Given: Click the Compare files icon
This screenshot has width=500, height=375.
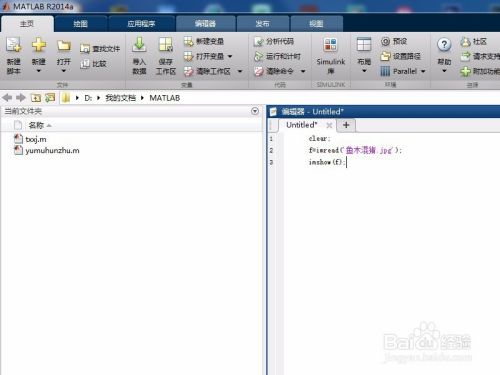Looking at the screenshot, I should 85,64.
